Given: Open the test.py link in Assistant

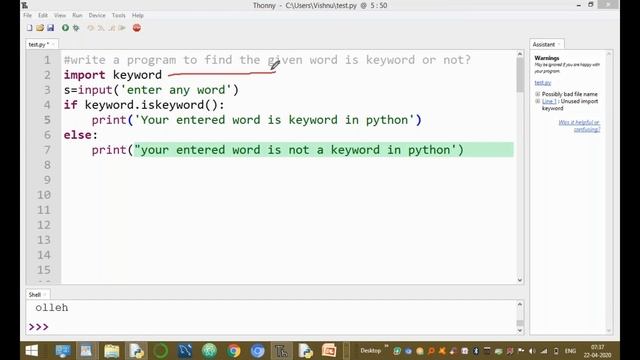Looking at the screenshot, I should (x=542, y=82).
